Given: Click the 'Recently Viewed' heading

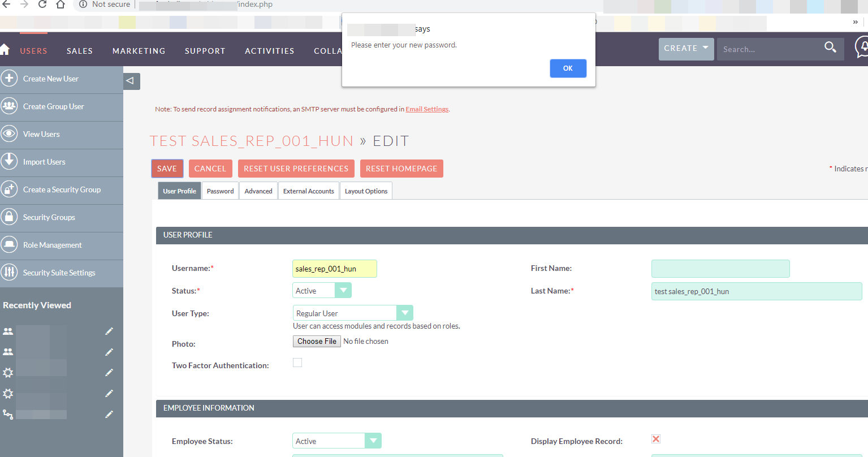Looking at the screenshot, I should pos(37,305).
